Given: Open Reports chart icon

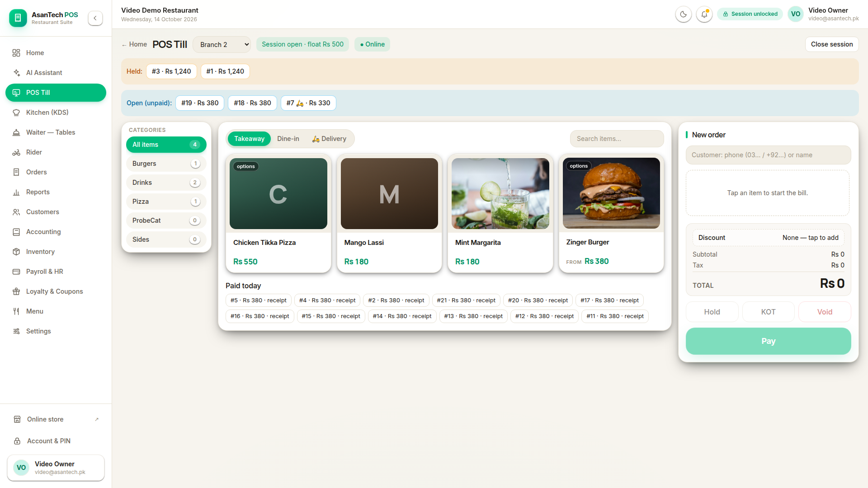Looking at the screenshot, I should pos(16,192).
